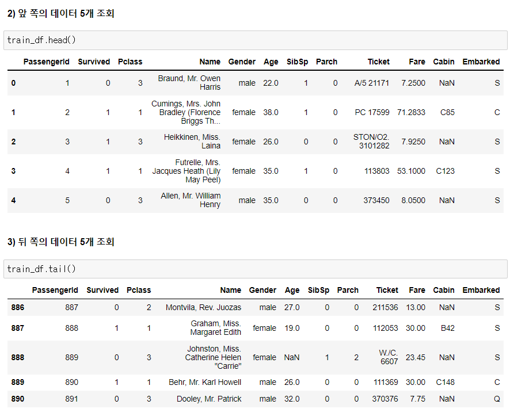Click the name cell starting 'Futrelle, Mrs. Jacques Heath'
Screen dimensions: 514x420
pos(186,171)
